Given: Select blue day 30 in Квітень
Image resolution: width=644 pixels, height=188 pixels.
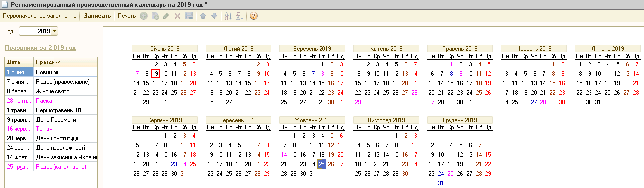Looking at the screenshot, I should pos(367,102).
